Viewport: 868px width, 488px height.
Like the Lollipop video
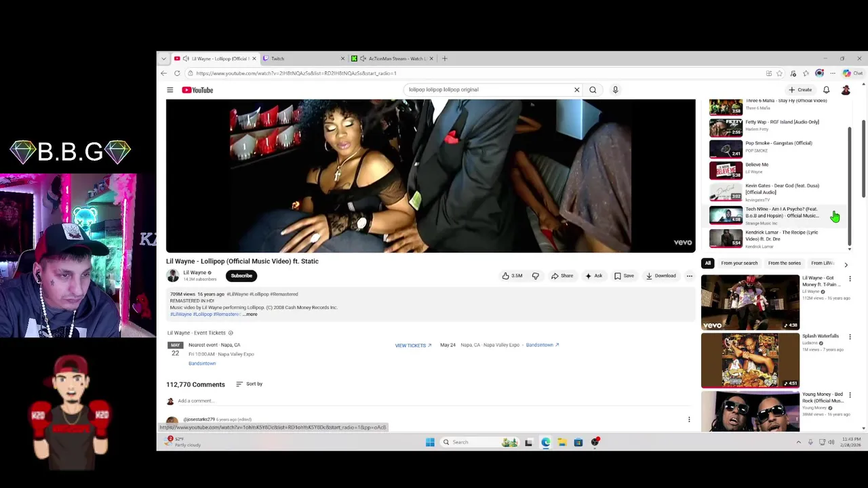[x=513, y=276]
